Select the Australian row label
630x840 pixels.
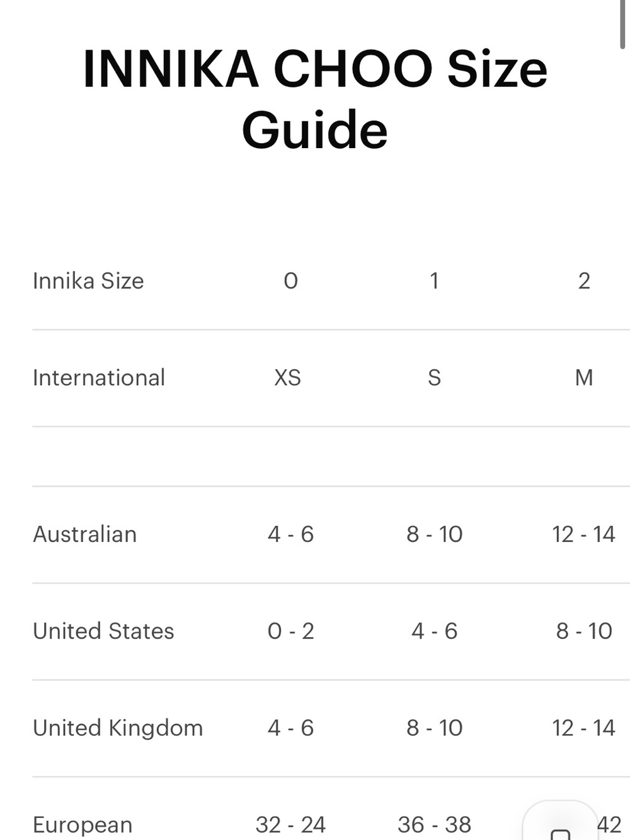(85, 534)
